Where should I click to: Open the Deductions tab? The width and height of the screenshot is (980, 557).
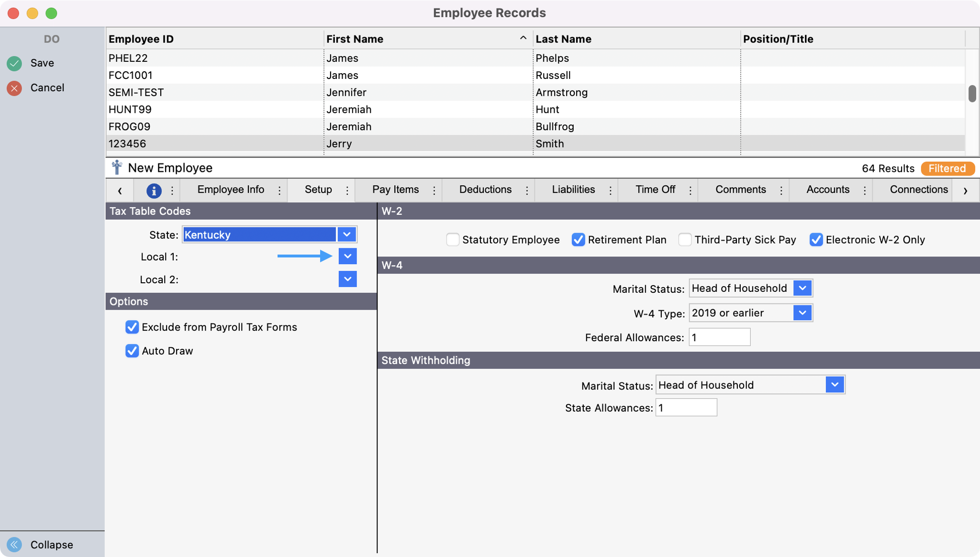coord(485,189)
